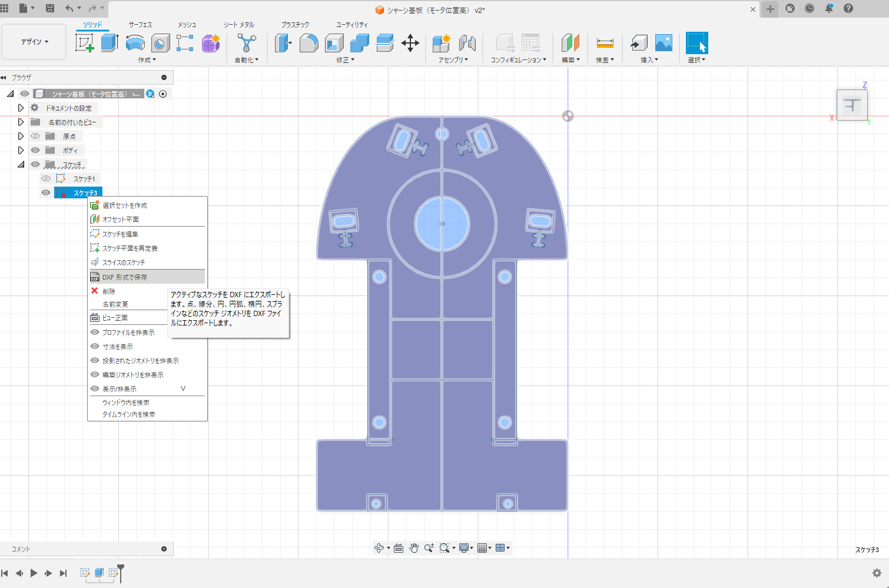Select the Move/Copy cross-arrow tool
Screen dimensions: 889x588
pyautogui.click(x=410, y=43)
